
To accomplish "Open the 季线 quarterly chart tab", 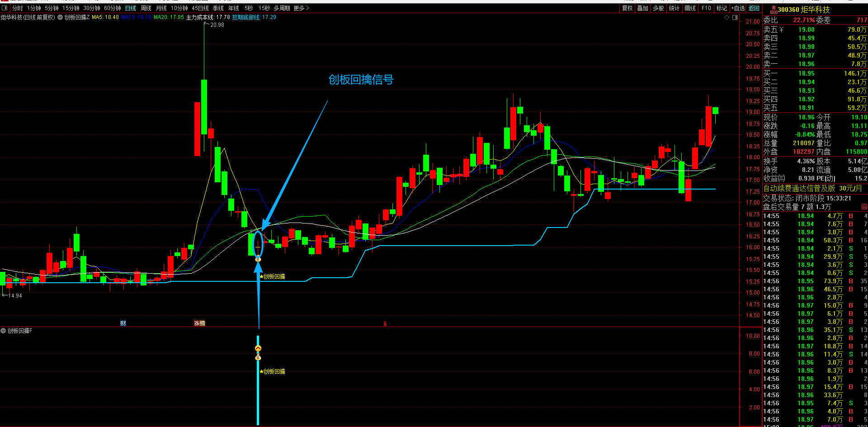I will coord(218,8).
